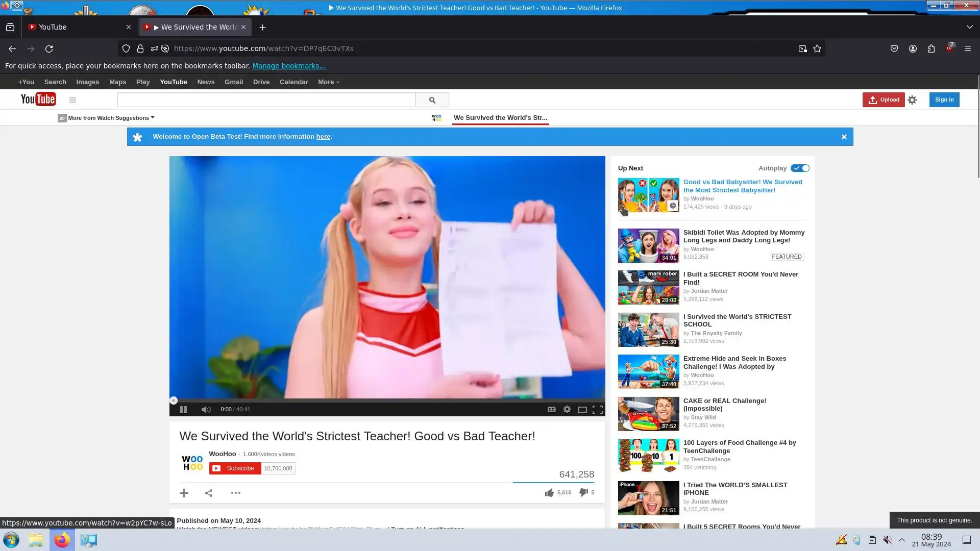
Task: Click the thumbs down dislike icon
Action: [x=583, y=493]
